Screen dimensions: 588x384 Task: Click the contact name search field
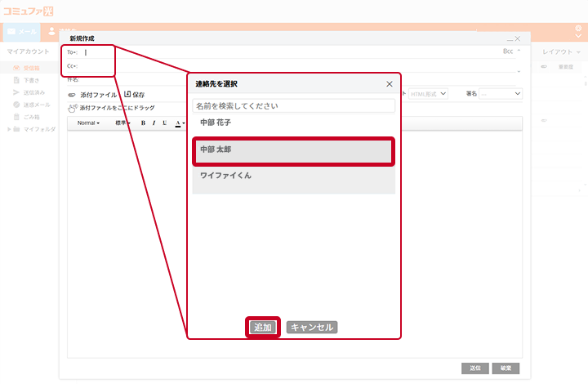294,106
